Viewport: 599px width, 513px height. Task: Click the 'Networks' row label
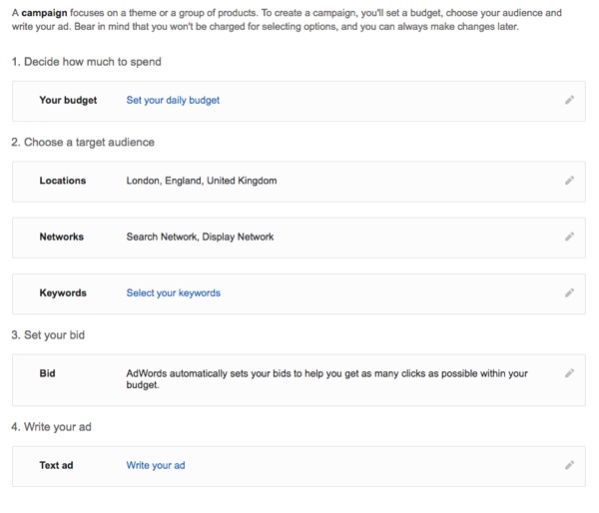pos(62,237)
